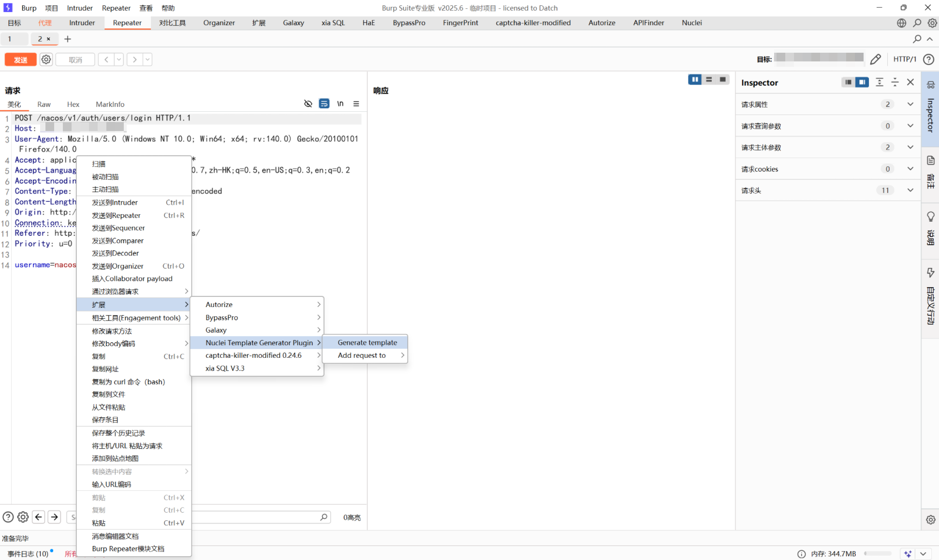The image size is (939, 560).
Task: Select side-by-side response layout icon
Action: (695, 79)
